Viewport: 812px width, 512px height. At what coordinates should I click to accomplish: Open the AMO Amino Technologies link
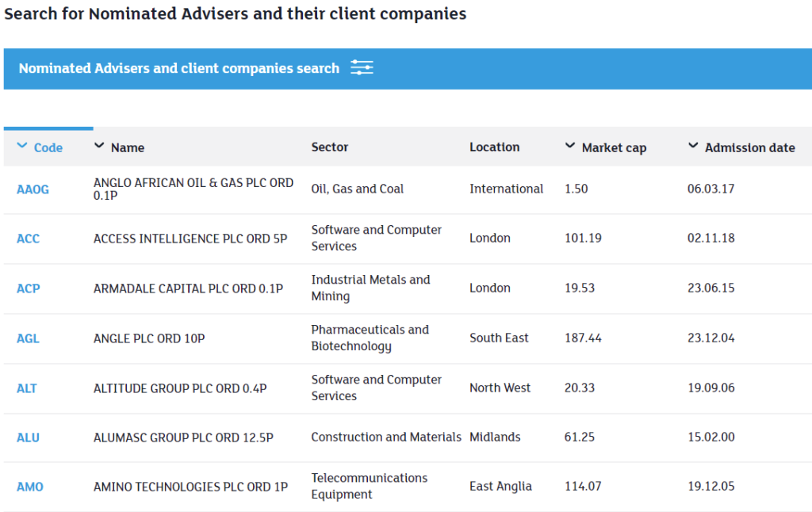coord(29,486)
